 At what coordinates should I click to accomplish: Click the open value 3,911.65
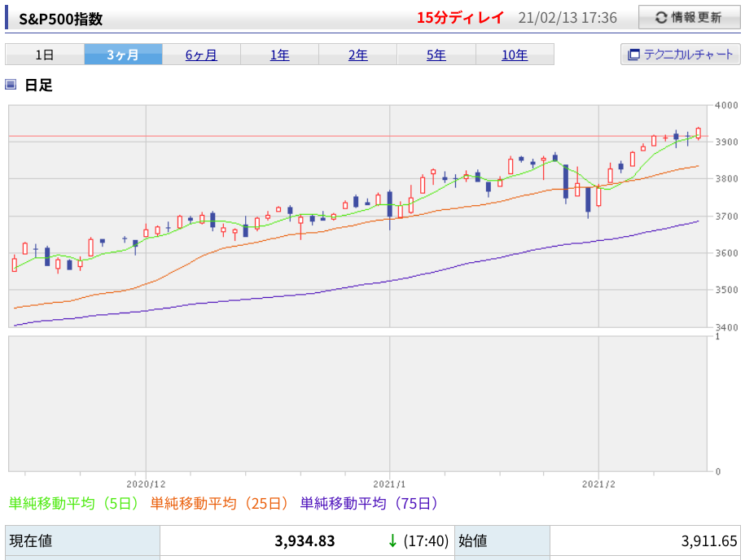709,540
